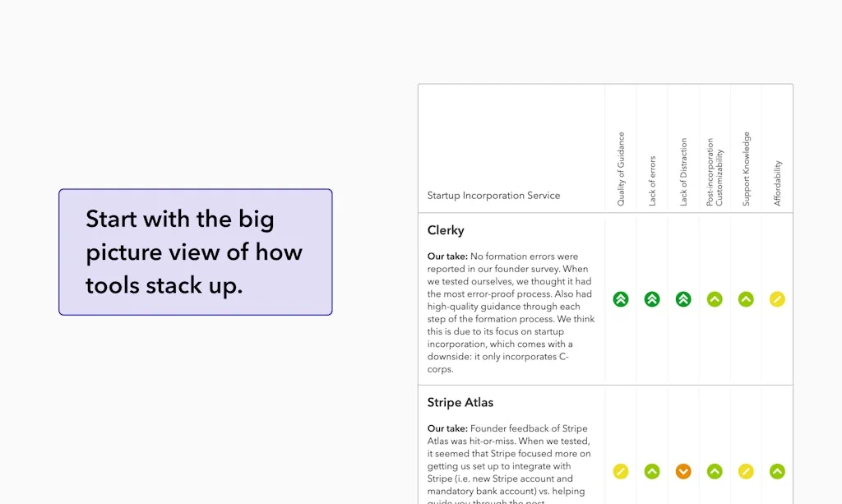Screen dimensions: 842x504
Task: Click Clerky's Lack of errors rating icon
Action: (652, 299)
